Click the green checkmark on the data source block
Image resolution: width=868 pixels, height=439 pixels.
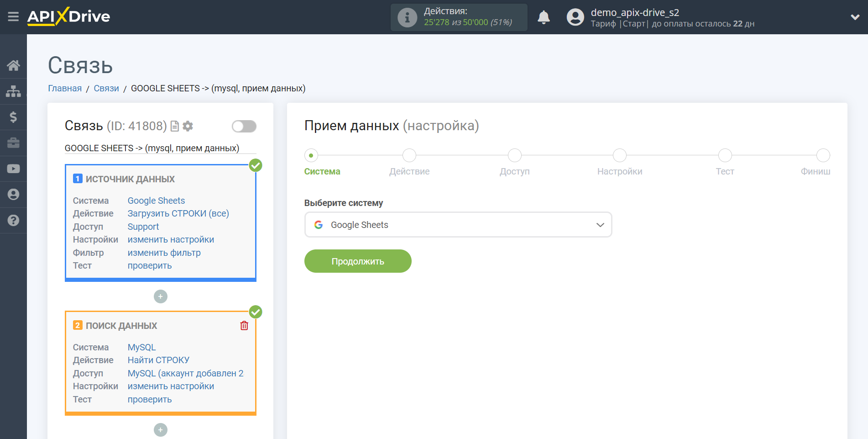tap(256, 165)
